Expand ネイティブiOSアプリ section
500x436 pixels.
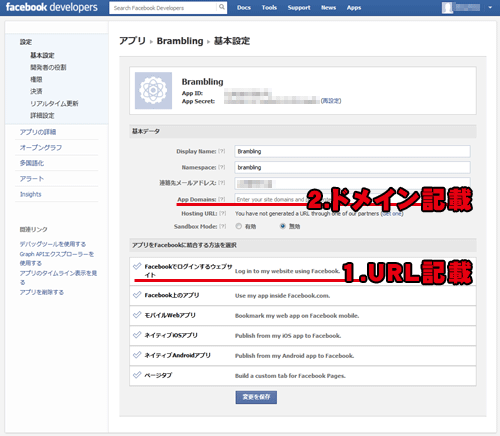pos(303,335)
